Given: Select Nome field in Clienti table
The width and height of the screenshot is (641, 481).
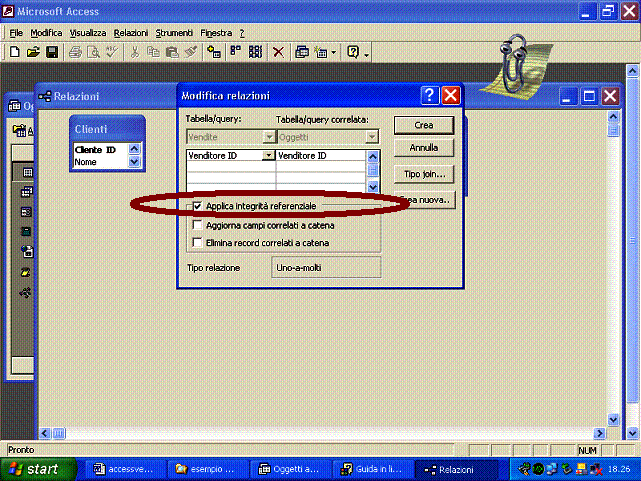Looking at the screenshot, I should 101,162.
